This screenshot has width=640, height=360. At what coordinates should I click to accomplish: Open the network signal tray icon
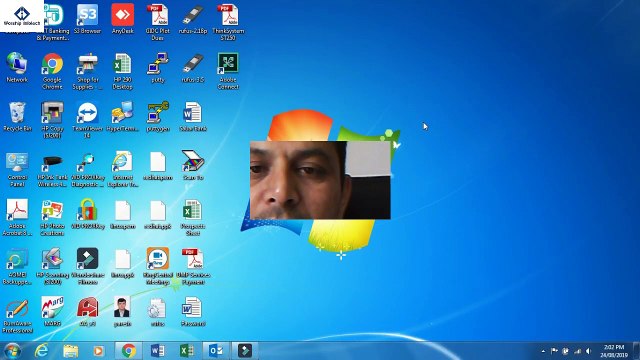pyautogui.click(x=577, y=351)
